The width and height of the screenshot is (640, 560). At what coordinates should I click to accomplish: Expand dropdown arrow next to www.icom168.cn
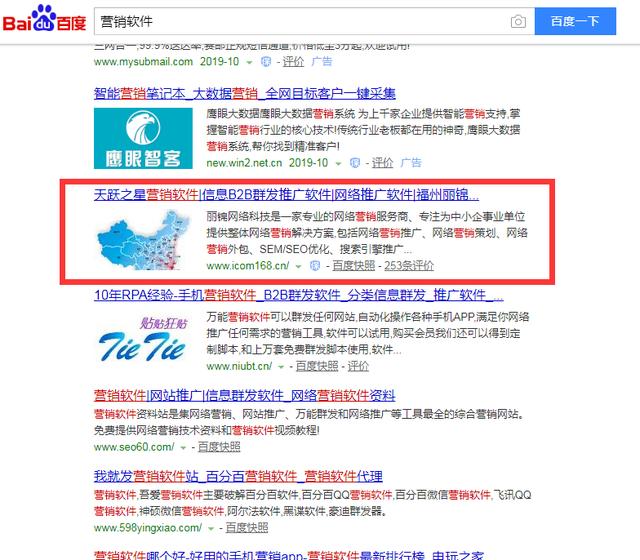tap(298, 267)
